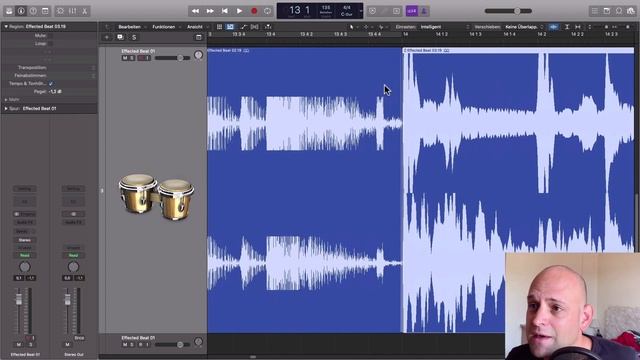Click the Fast Forward transport button
Viewport: 640px width, 360px height.
(x=210, y=11)
